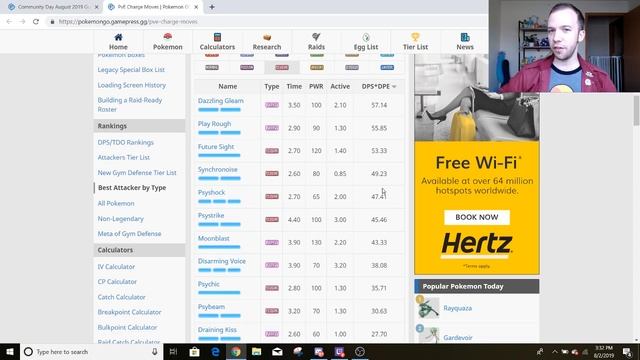Open Edge from the taskbar

coord(215,351)
